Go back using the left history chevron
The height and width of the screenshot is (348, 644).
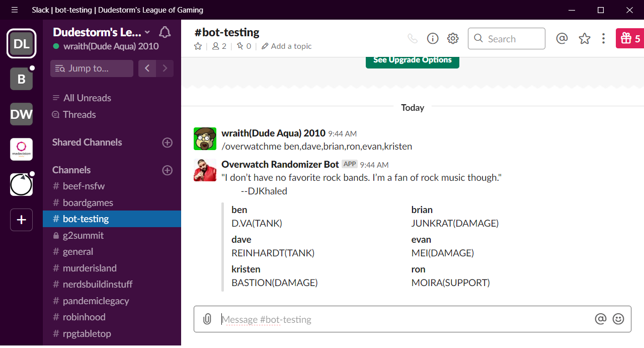tap(147, 68)
